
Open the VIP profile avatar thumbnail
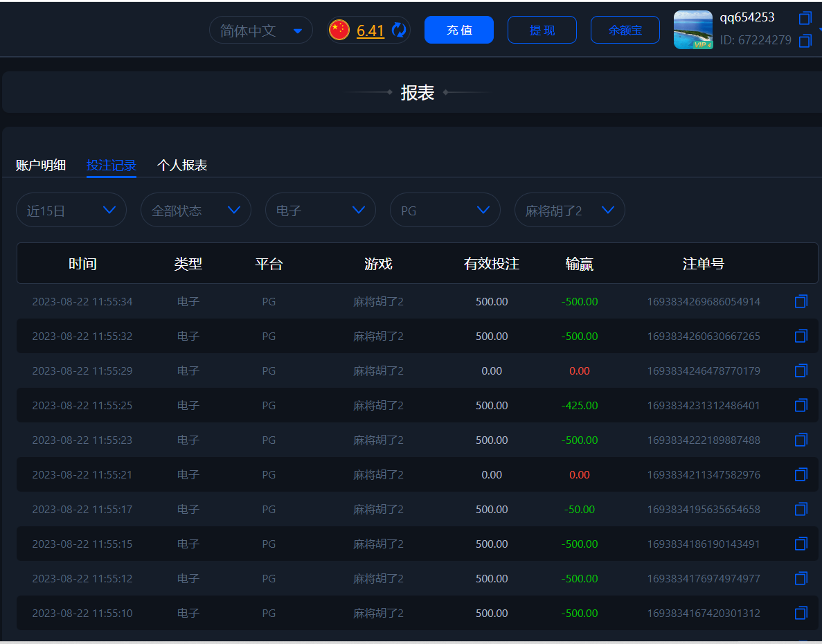[693, 30]
